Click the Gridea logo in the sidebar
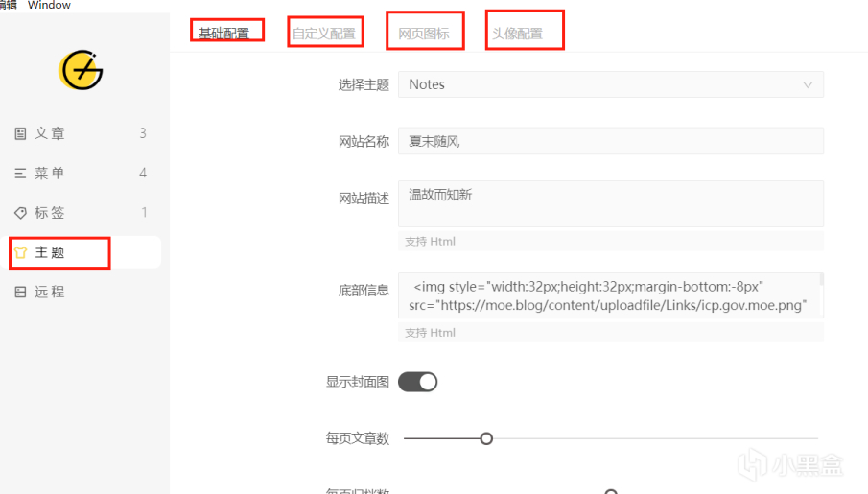This screenshot has height=494, width=868. coord(81,71)
